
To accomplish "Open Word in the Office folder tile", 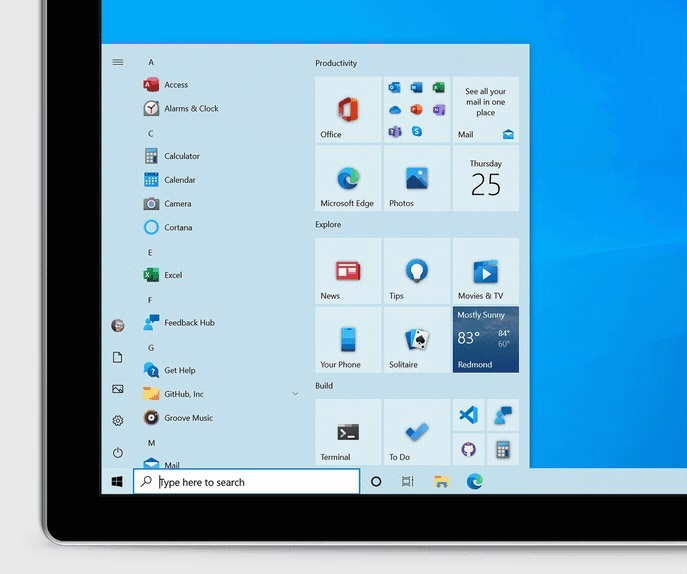I will (x=417, y=87).
